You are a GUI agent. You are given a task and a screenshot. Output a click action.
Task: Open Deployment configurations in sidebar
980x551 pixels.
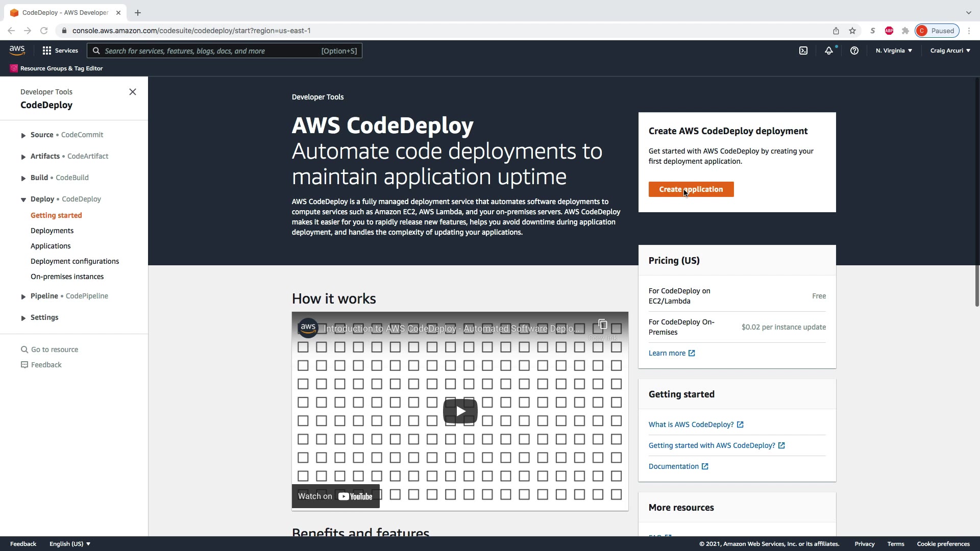coord(75,261)
